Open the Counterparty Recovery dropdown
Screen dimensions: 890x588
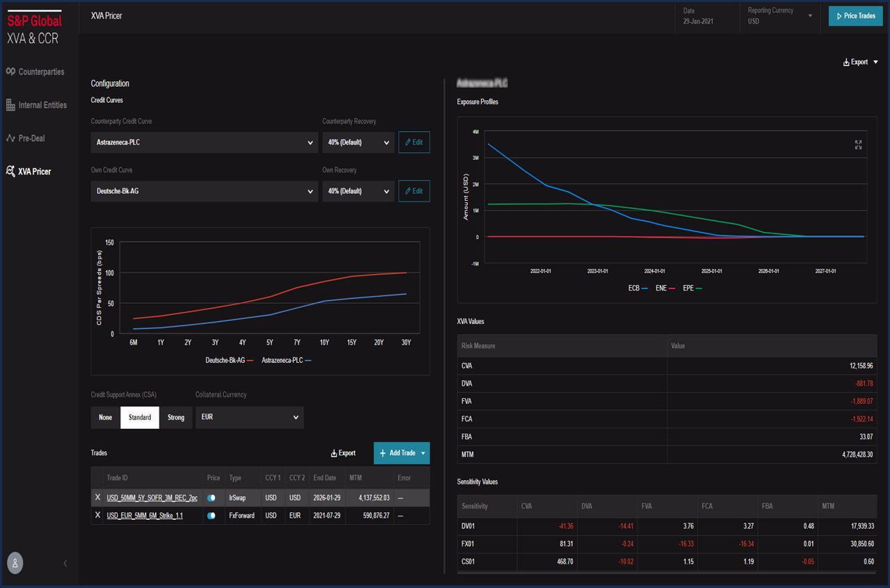[358, 142]
